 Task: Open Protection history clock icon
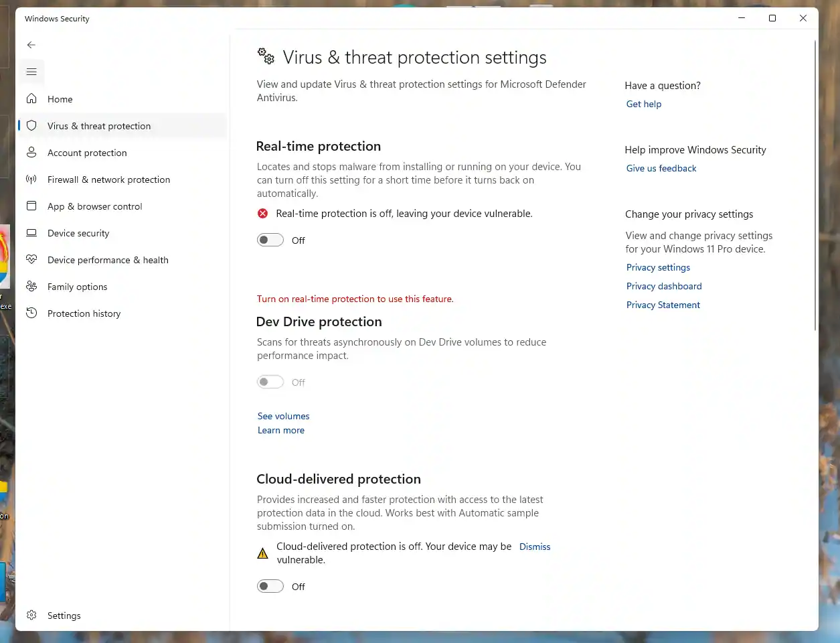click(31, 313)
